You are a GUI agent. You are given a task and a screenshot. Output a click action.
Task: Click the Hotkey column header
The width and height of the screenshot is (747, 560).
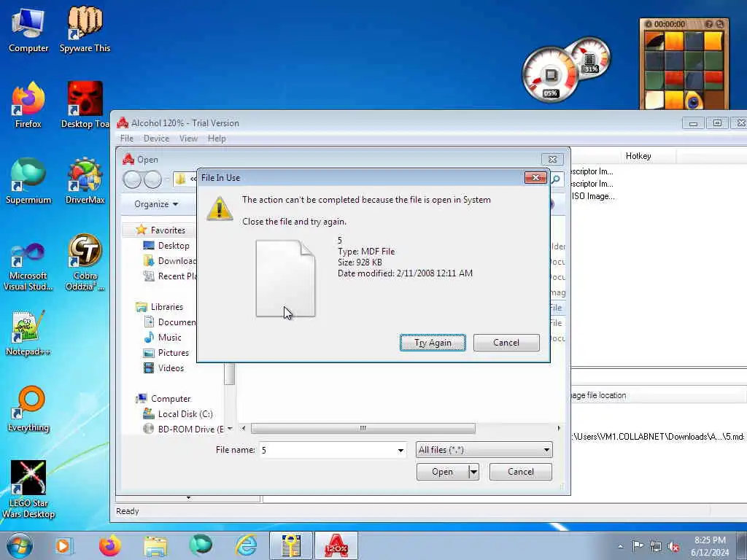[x=638, y=156]
